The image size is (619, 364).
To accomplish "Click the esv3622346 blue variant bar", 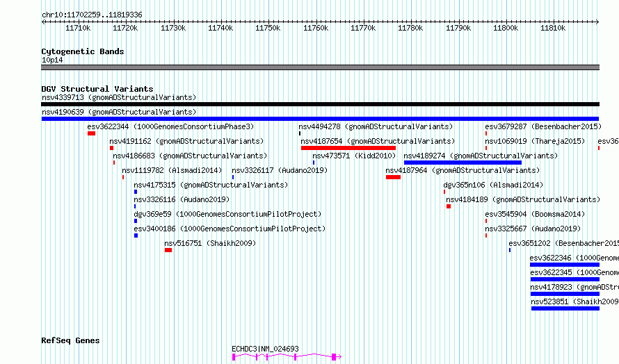I will pyautogui.click(x=565, y=265).
